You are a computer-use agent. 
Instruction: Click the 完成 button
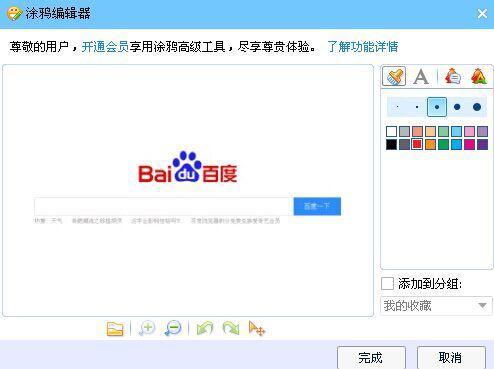coord(371,358)
